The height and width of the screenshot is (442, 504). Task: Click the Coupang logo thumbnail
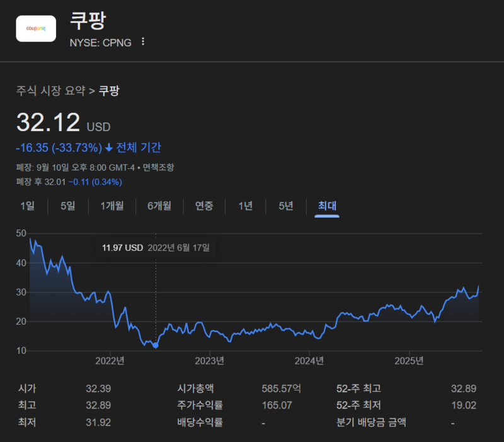tap(36, 28)
